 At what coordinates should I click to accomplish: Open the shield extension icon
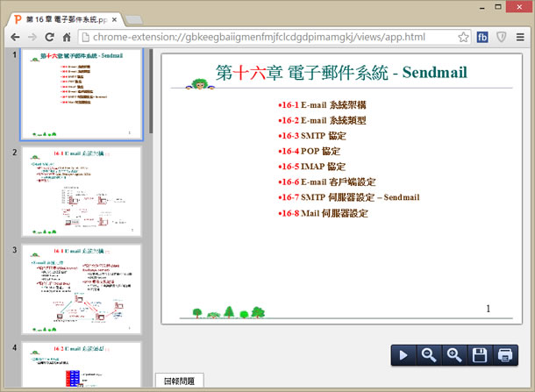(x=501, y=37)
